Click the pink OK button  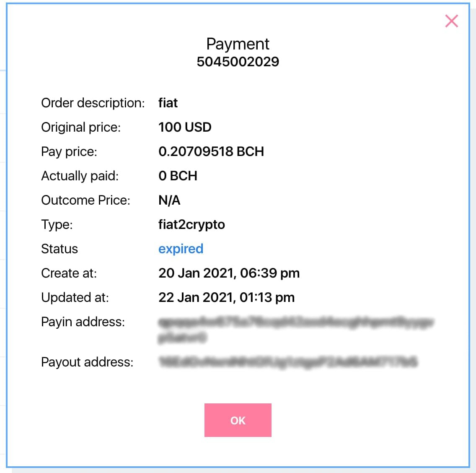pos(238,420)
